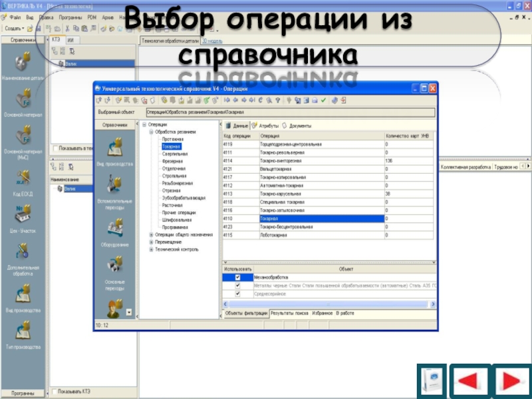532x399 pixels.
Task: Click the Выбранный объект path field
Action: point(291,112)
